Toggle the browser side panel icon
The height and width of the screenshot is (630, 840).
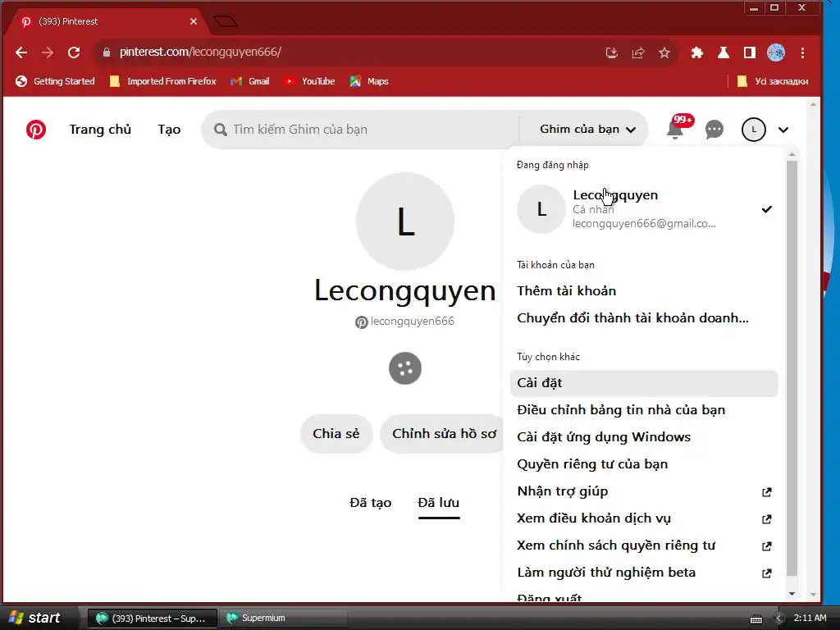750,52
